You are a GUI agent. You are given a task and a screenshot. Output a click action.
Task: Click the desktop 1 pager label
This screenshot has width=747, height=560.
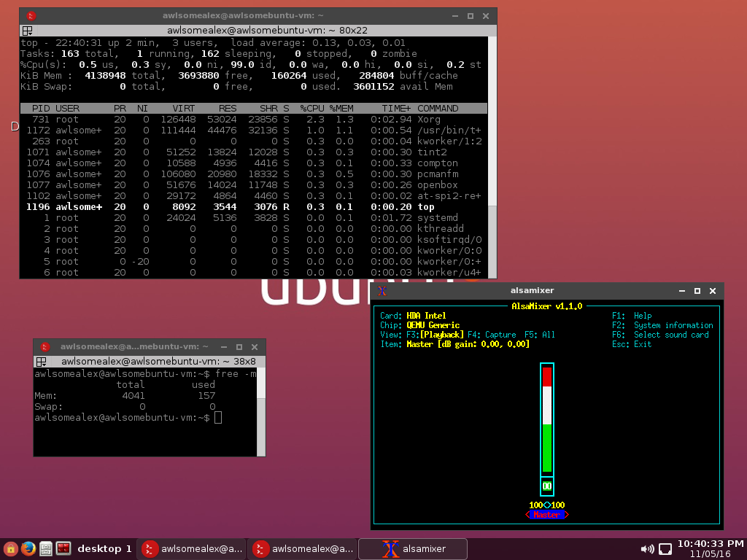tap(104, 548)
